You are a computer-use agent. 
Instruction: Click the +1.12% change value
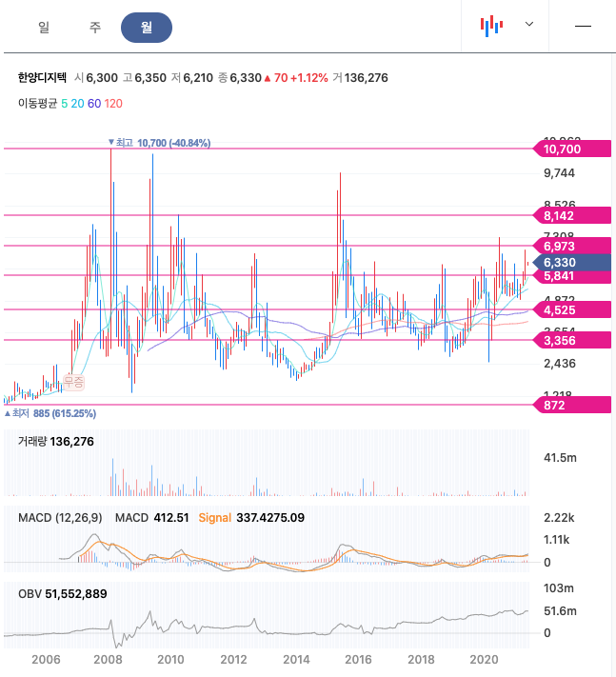click(308, 78)
